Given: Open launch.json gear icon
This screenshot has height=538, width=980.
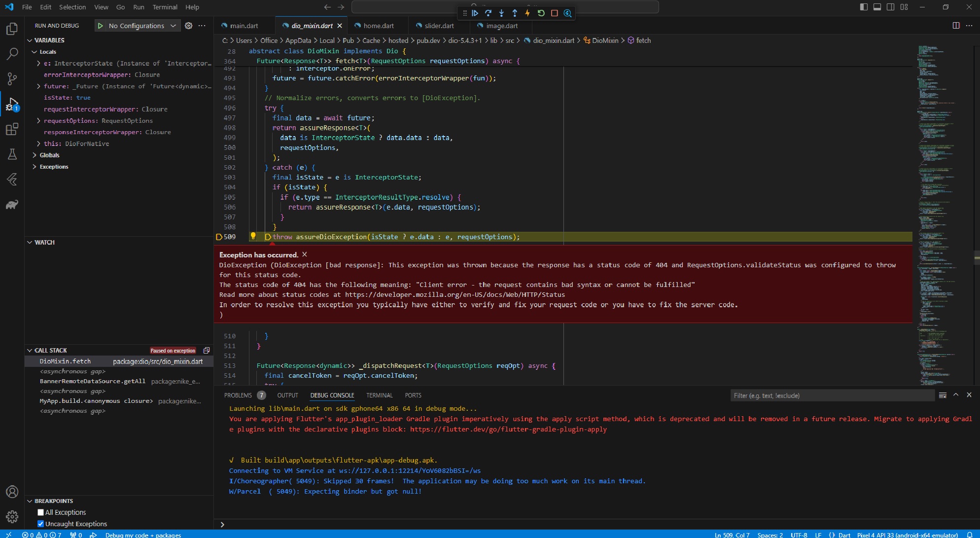Looking at the screenshot, I should (188, 26).
